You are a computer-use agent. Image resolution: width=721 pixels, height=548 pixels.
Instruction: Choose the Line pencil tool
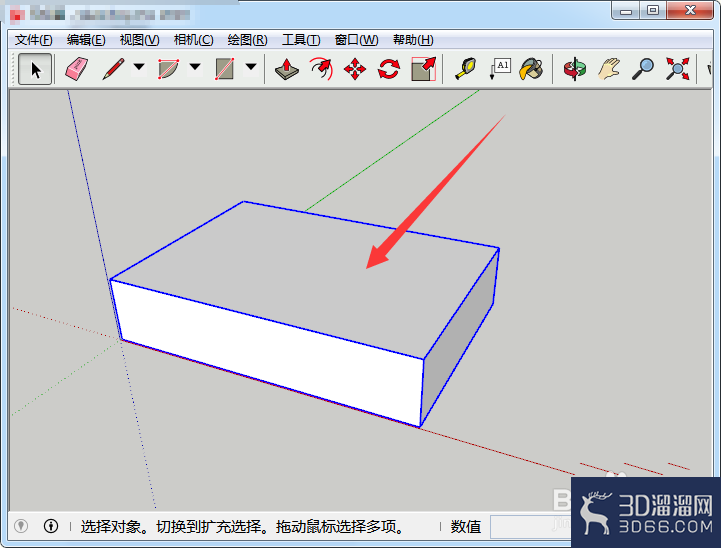pos(113,69)
